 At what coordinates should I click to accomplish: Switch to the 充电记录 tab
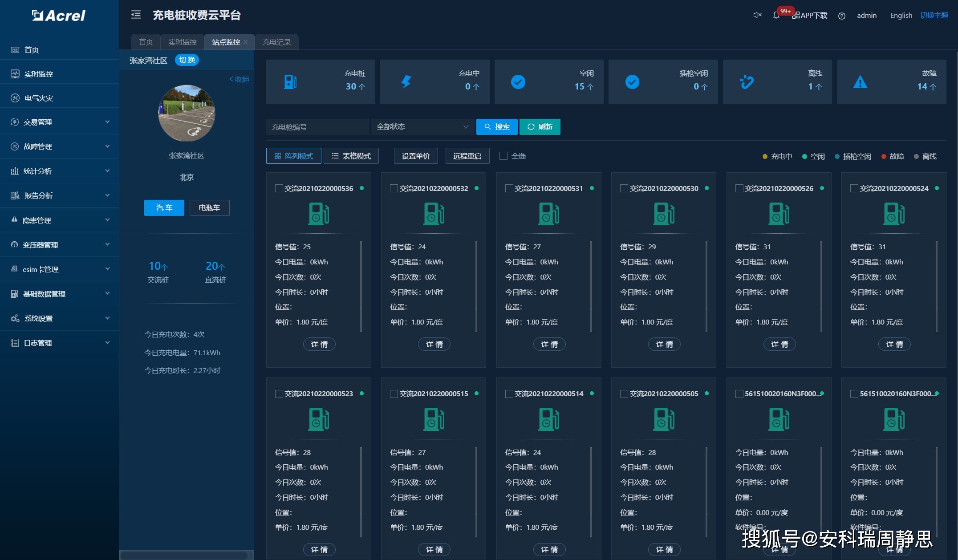[276, 42]
